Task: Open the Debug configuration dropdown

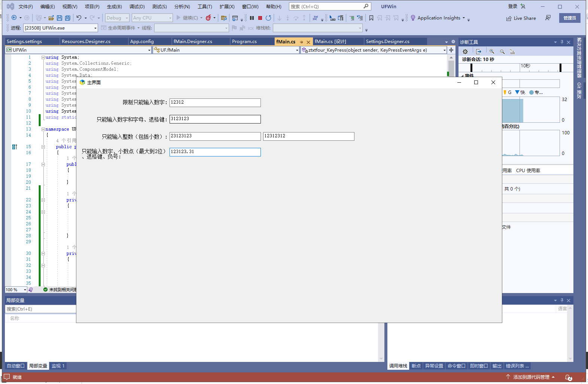Action: pyautogui.click(x=117, y=18)
